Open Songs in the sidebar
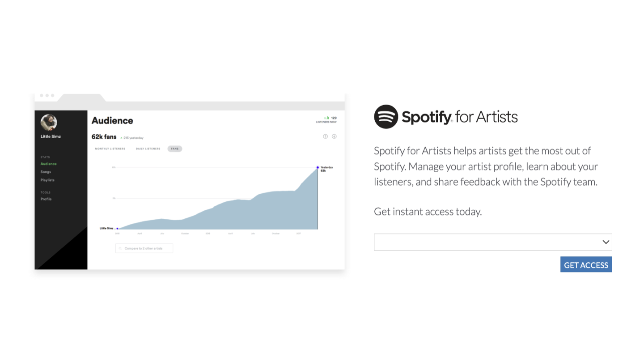 [46, 172]
